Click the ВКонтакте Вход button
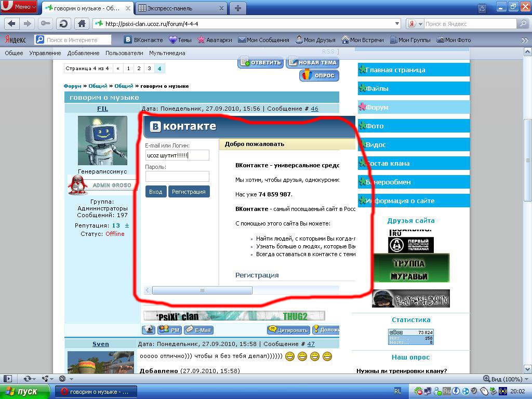The height and width of the screenshot is (399, 532). pos(156,192)
